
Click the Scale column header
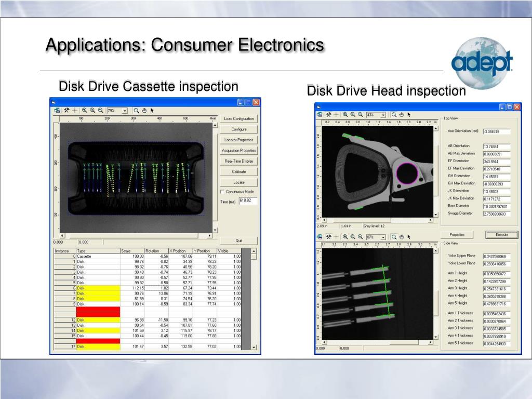tap(132, 251)
